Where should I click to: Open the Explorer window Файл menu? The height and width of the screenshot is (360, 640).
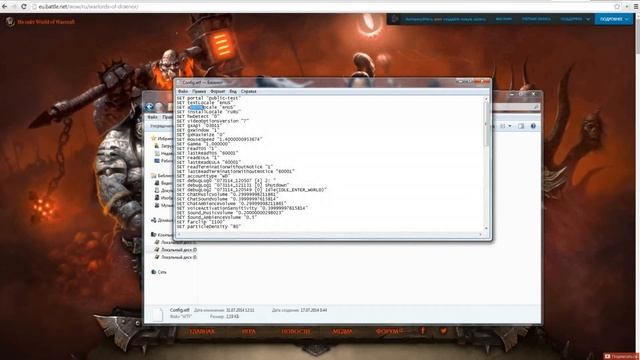tap(152, 117)
